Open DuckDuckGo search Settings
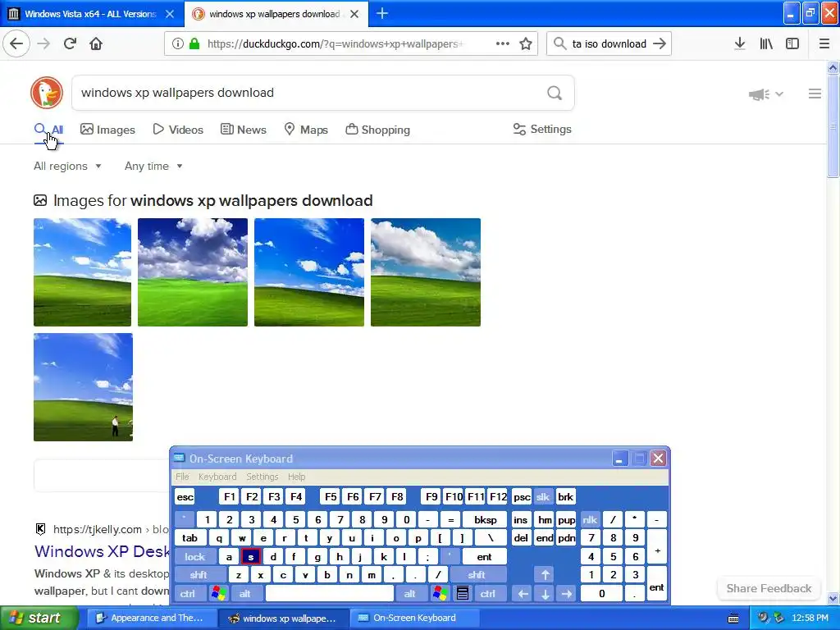 [x=542, y=129]
